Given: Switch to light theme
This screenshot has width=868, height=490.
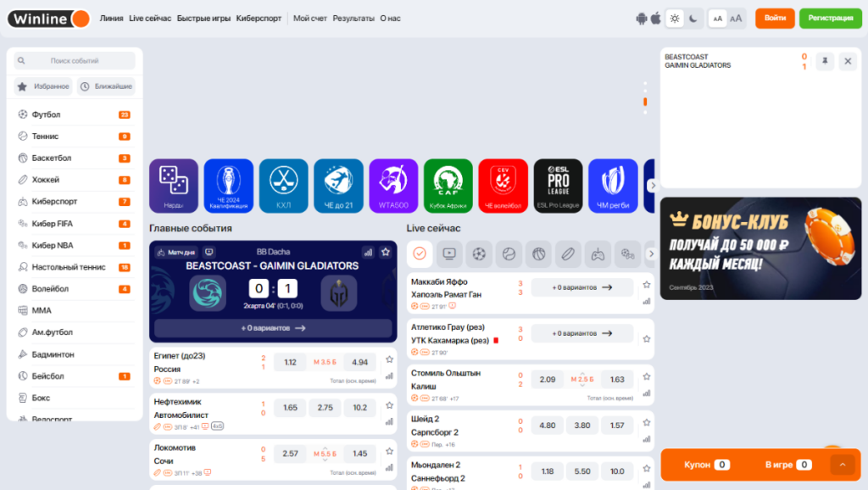Looking at the screenshot, I should point(674,19).
